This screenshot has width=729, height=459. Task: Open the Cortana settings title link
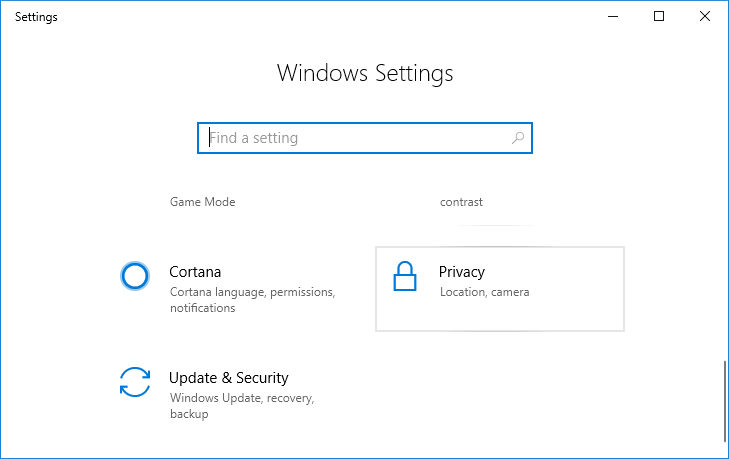point(195,272)
